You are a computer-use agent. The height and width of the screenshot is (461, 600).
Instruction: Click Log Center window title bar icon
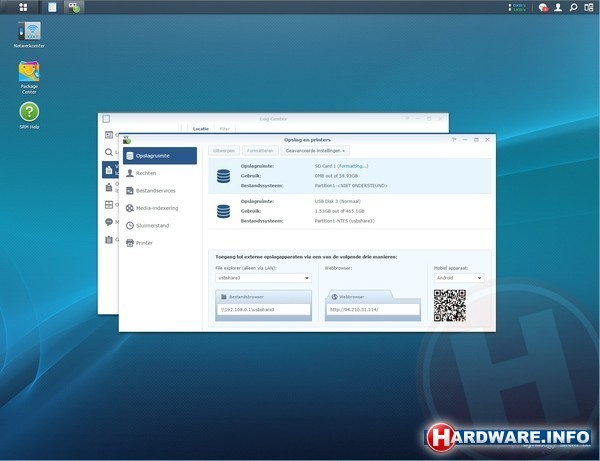106,119
